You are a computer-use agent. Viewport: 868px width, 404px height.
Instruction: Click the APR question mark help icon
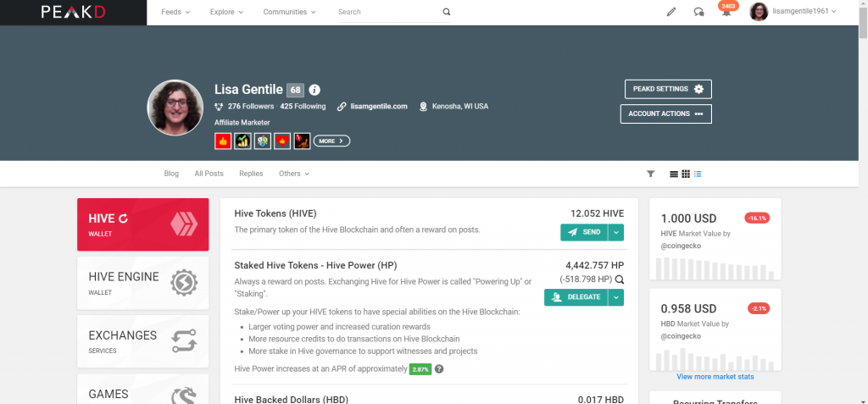(x=439, y=369)
